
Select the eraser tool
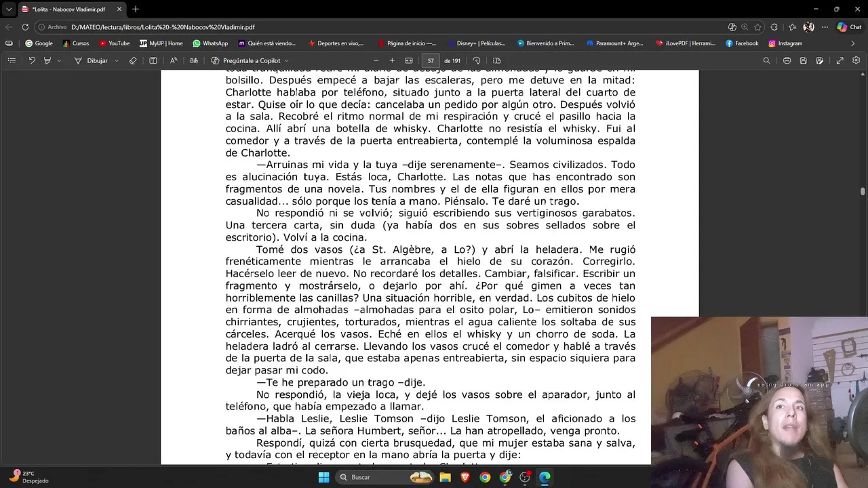(133, 60)
